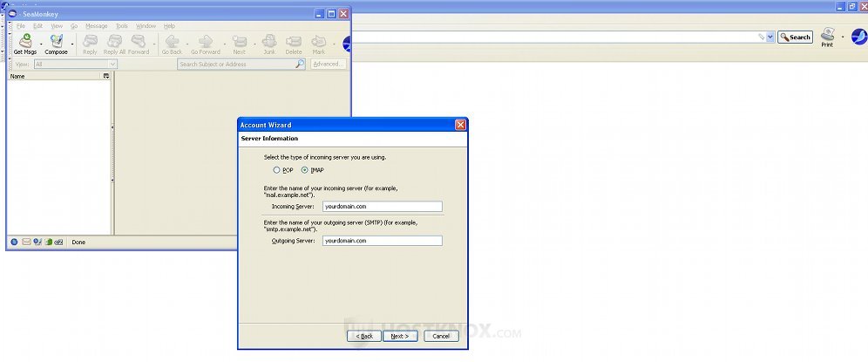
Task: Open the Tools menu
Action: click(122, 26)
